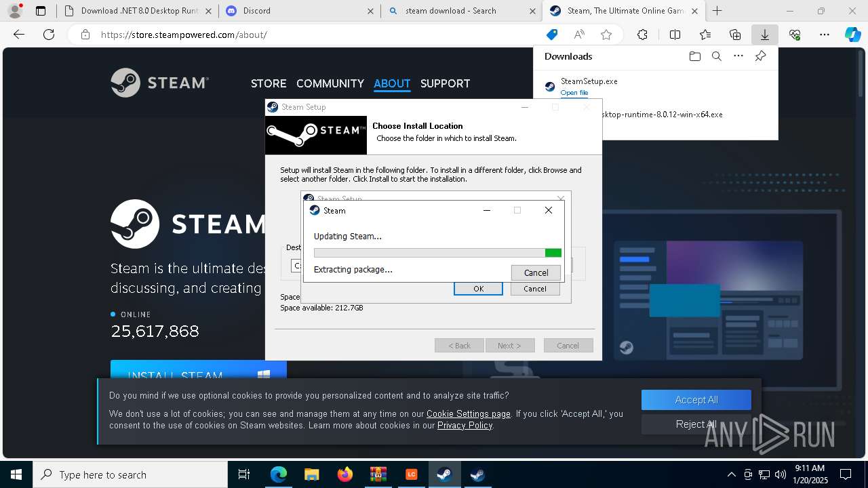Search downloads with magnifier icon

[716, 56]
